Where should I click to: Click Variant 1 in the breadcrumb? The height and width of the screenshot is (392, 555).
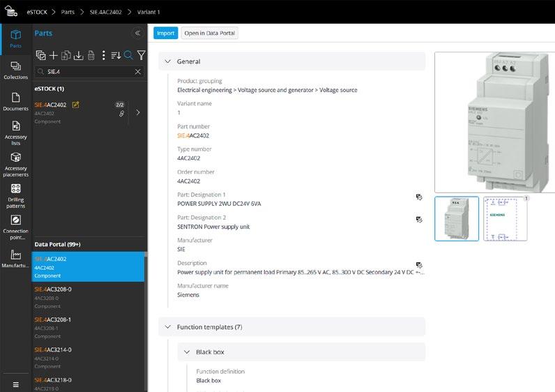149,12
